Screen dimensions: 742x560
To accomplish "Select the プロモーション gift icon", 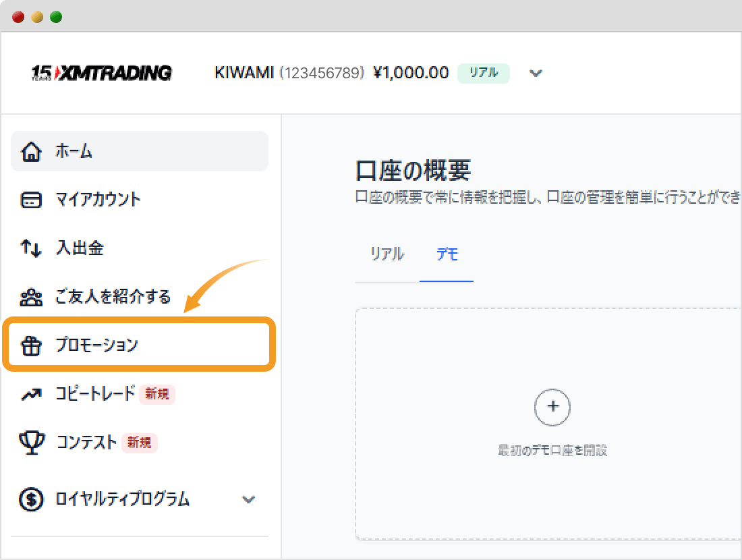I will point(31,344).
